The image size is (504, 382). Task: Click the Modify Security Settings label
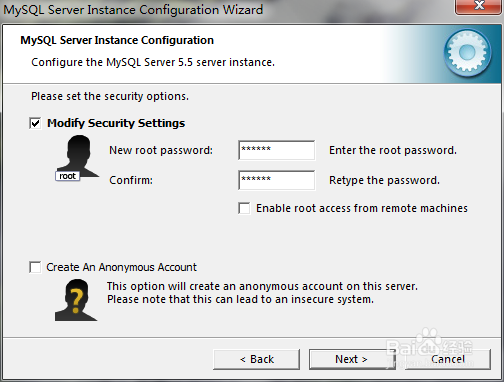click(116, 123)
